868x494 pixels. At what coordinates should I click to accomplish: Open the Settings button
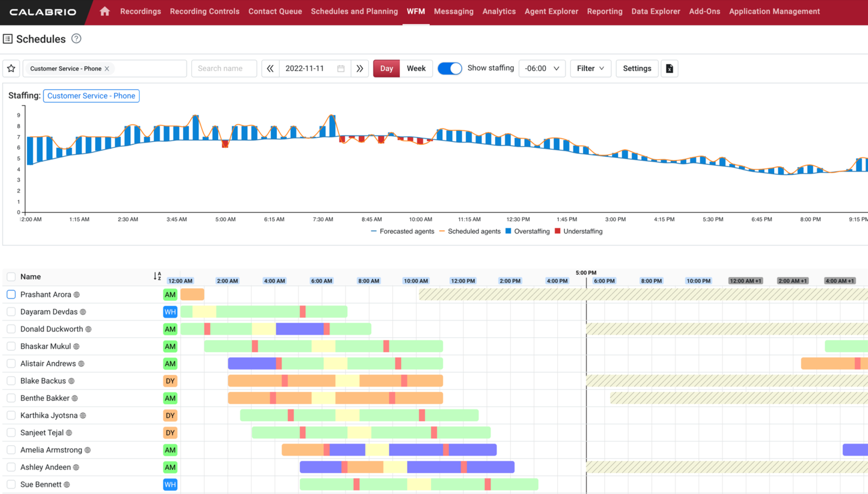(x=637, y=68)
